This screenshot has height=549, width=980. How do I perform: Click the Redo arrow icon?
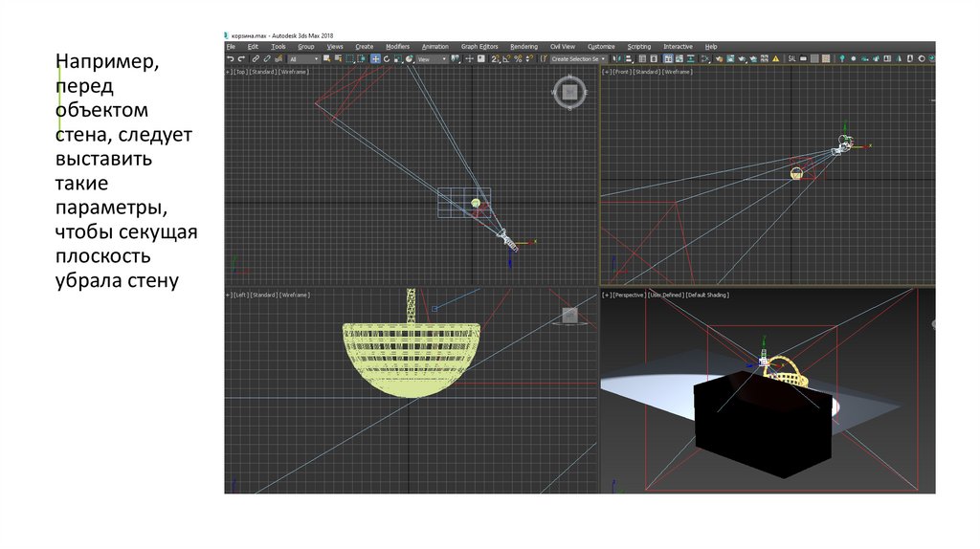tap(242, 58)
